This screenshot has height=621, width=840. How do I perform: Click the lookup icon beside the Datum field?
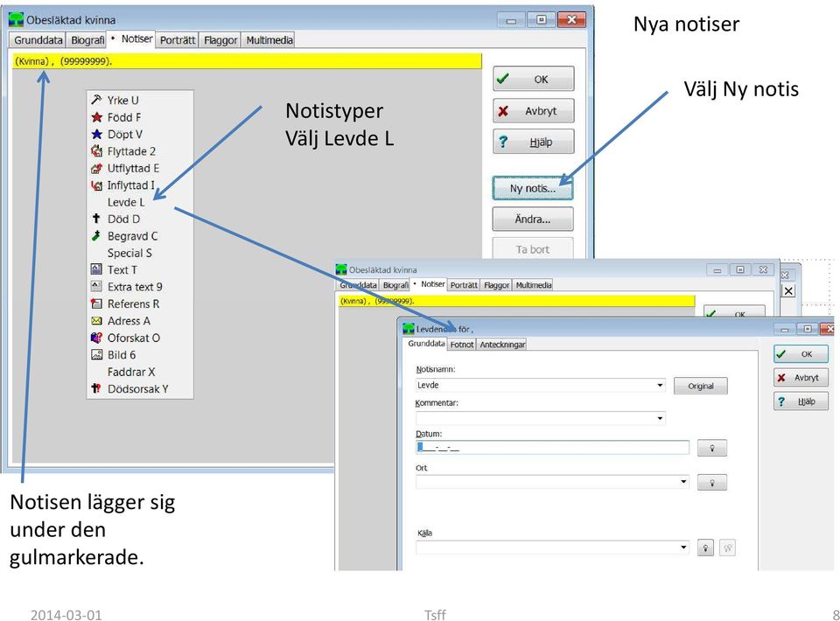coord(712,448)
